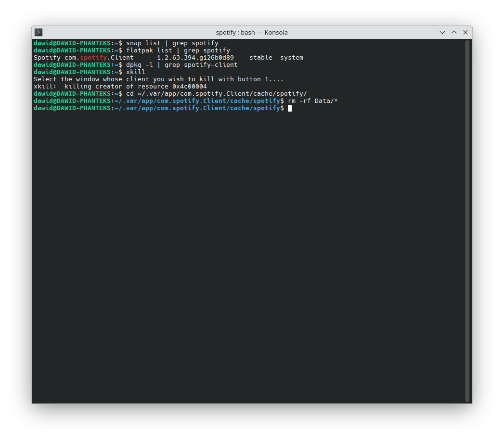Click the 'xkill' command text
Viewport: 504px width, 441px height.
[x=136, y=72]
